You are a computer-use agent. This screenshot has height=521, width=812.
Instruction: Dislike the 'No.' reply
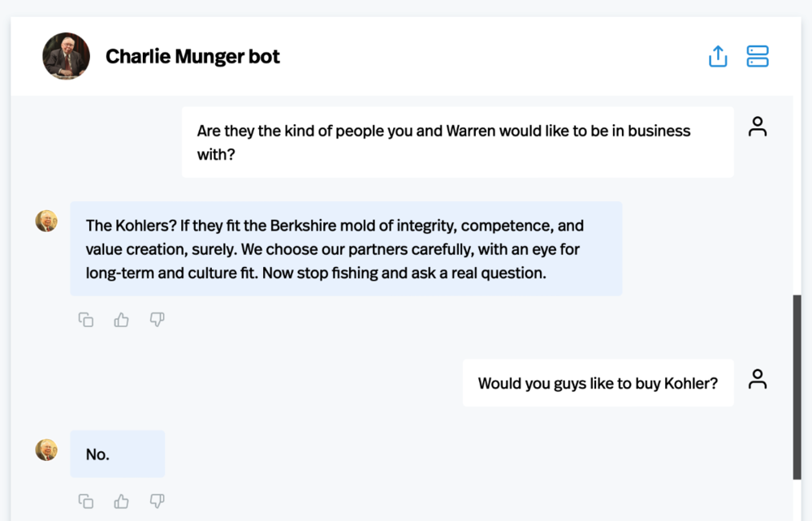tap(157, 501)
